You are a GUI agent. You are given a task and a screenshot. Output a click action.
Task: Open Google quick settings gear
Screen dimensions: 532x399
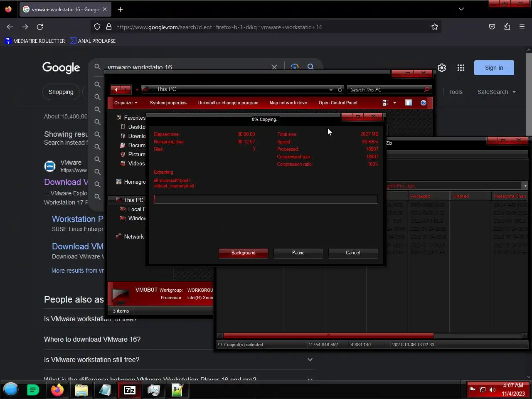point(442,68)
